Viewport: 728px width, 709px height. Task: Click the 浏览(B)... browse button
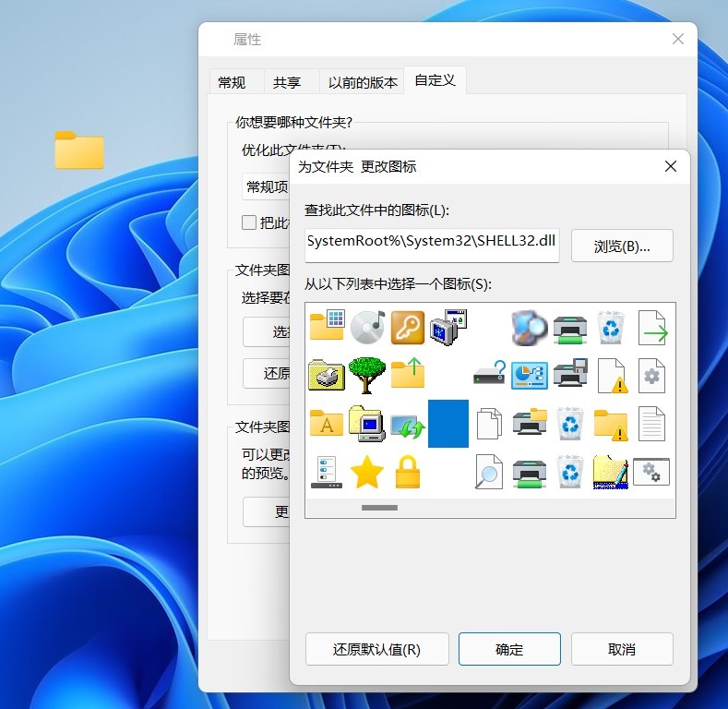pos(622,246)
